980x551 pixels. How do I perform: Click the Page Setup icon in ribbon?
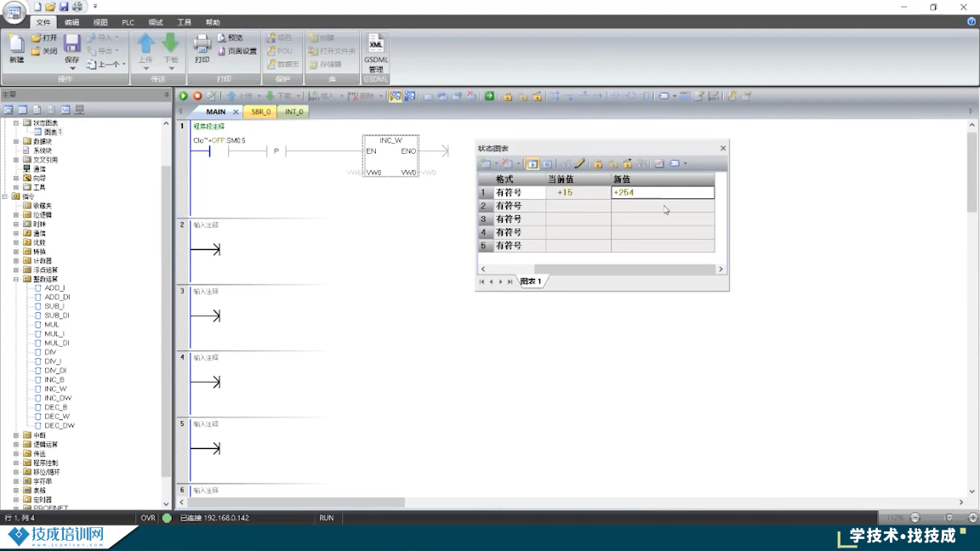pyautogui.click(x=236, y=51)
